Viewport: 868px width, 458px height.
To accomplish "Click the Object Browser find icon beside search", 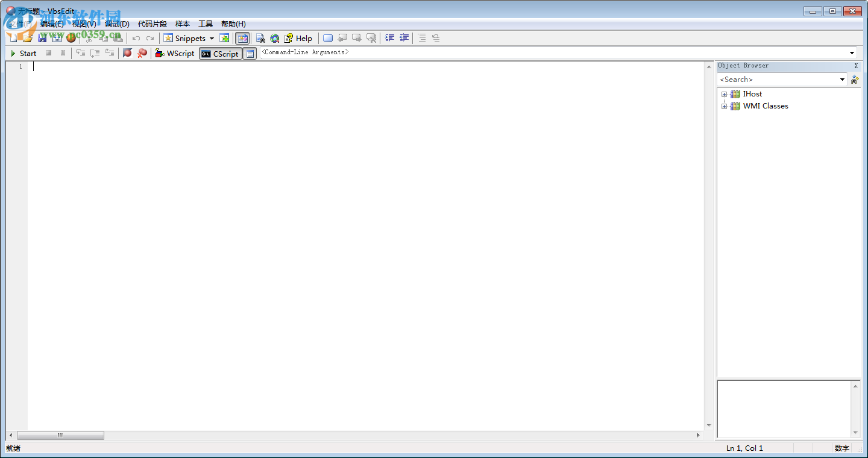I will pos(855,80).
